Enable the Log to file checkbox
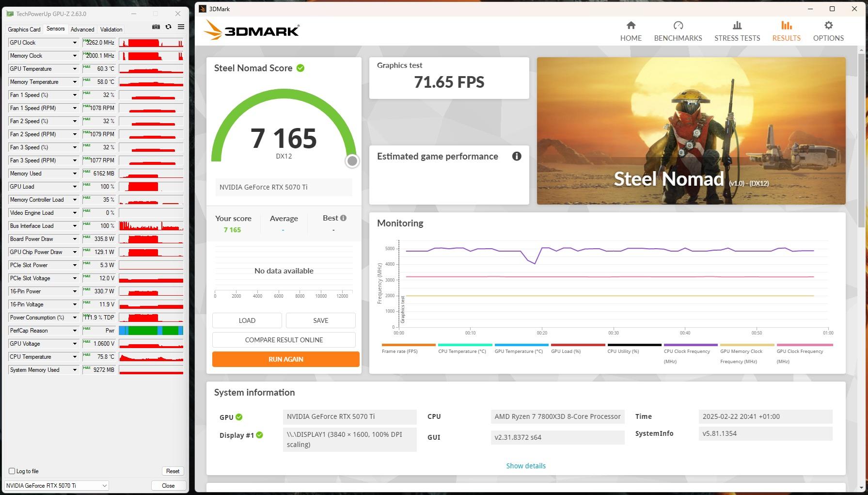This screenshot has width=868, height=495. (x=12, y=471)
